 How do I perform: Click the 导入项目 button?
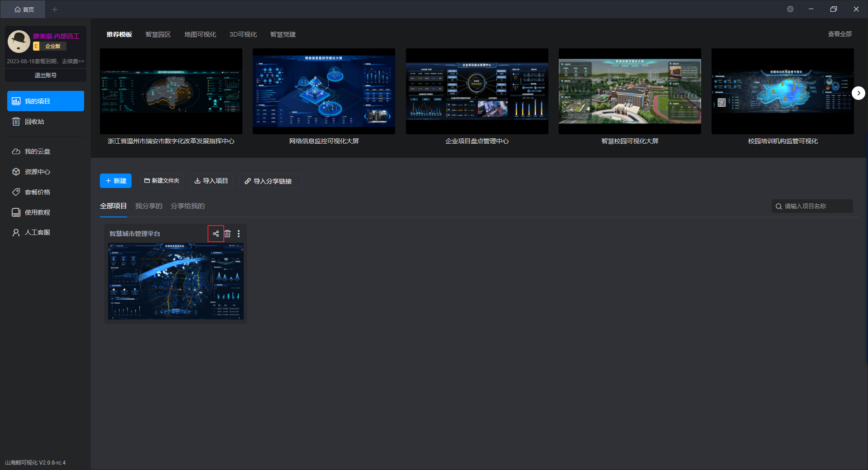(x=211, y=181)
